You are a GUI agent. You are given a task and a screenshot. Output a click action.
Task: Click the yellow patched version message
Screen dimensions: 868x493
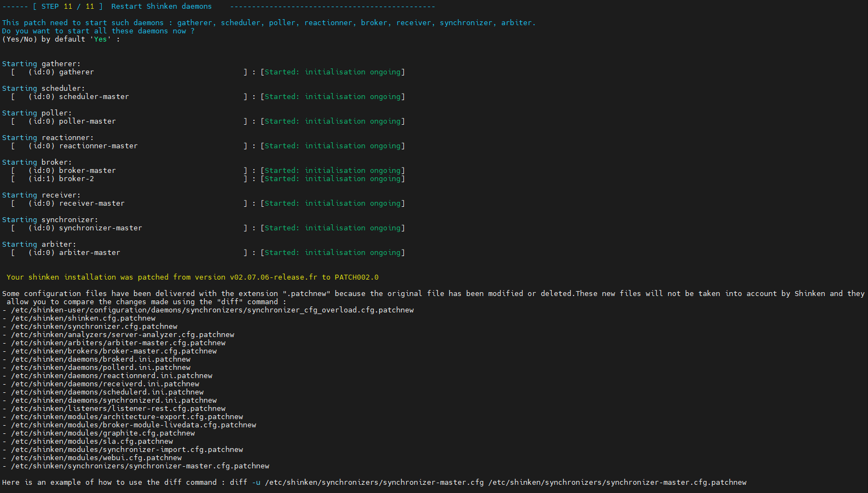192,277
